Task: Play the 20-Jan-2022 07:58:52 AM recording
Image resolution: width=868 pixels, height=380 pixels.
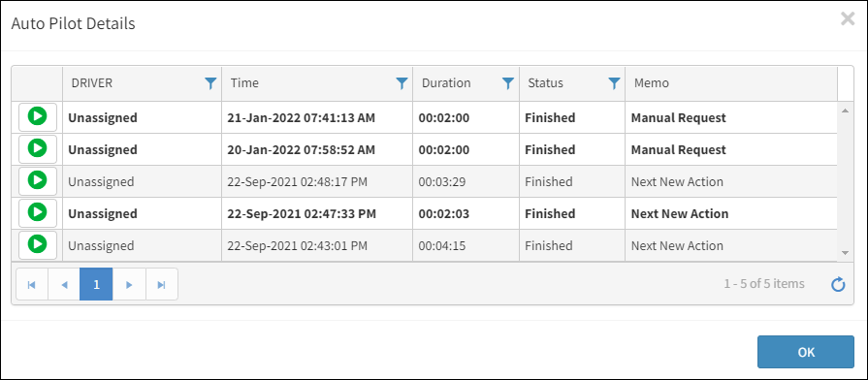Action: [38, 148]
